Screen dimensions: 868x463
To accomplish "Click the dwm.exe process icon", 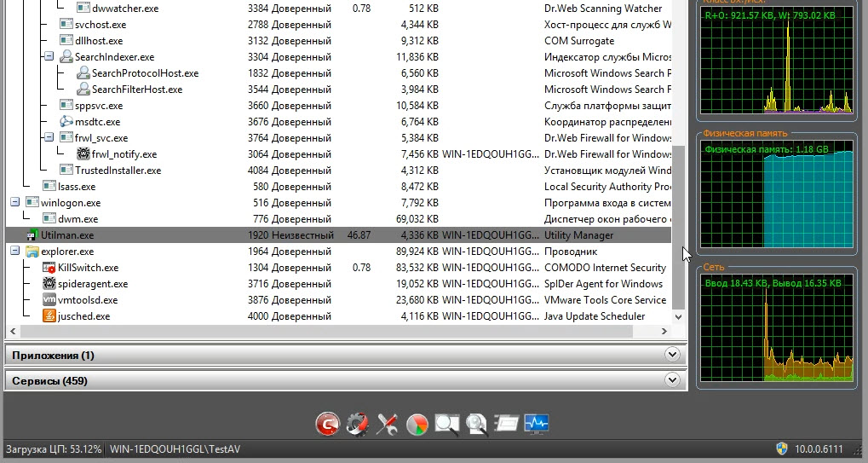I will coord(49,219).
